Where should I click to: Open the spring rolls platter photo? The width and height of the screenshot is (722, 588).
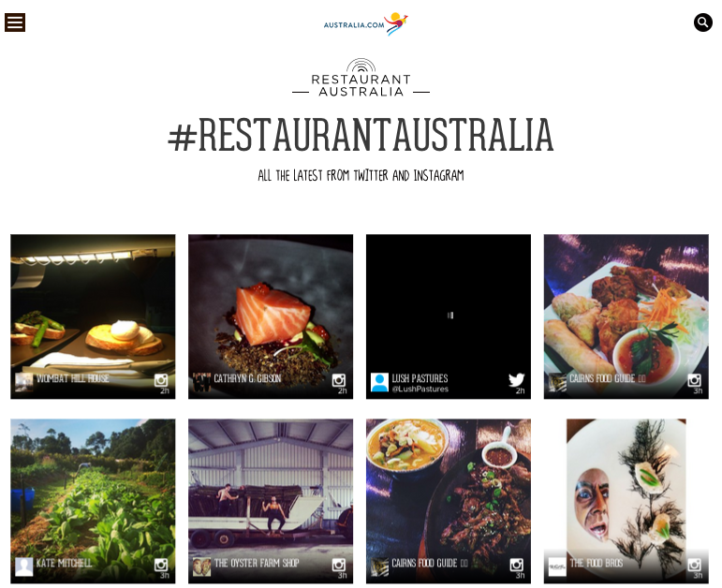tap(626, 316)
